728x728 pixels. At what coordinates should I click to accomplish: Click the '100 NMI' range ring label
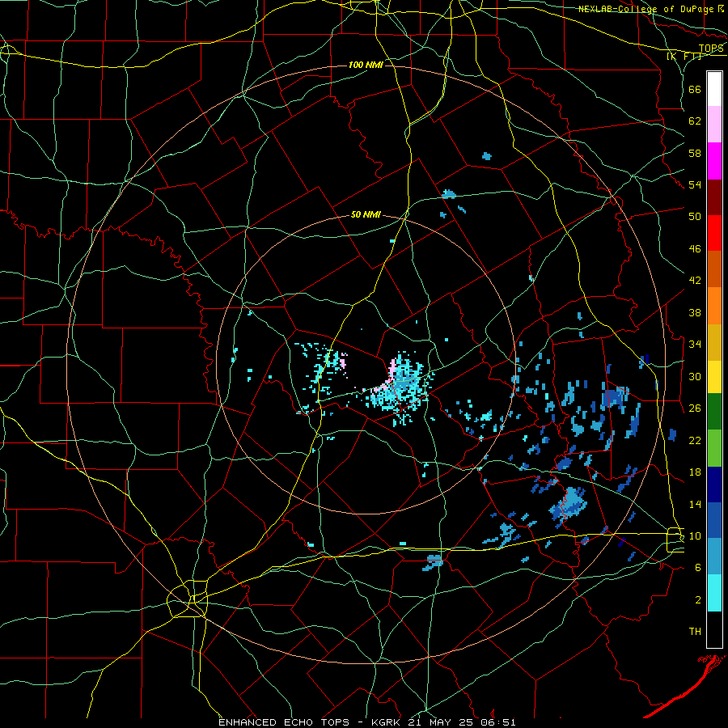[x=366, y=65]
